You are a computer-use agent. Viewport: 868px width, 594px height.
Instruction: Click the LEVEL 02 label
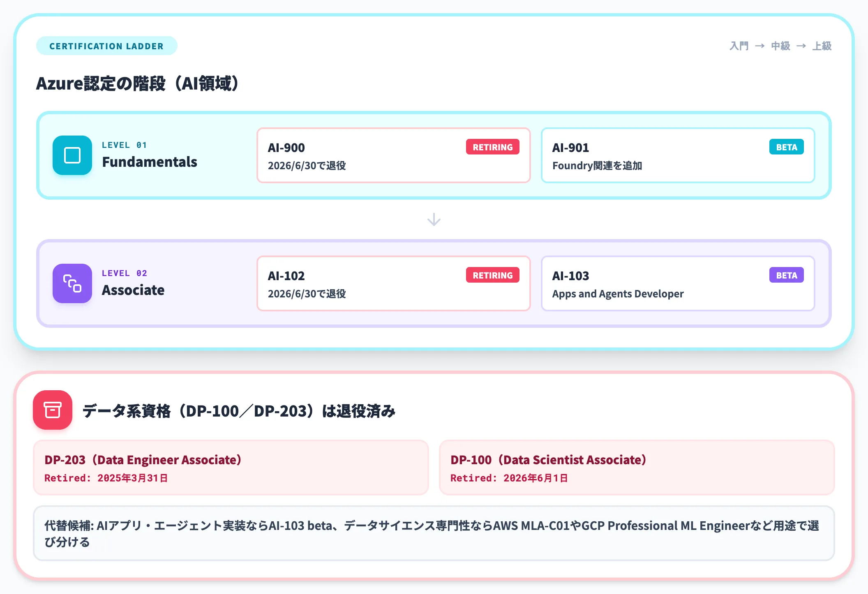pos(125,273)
